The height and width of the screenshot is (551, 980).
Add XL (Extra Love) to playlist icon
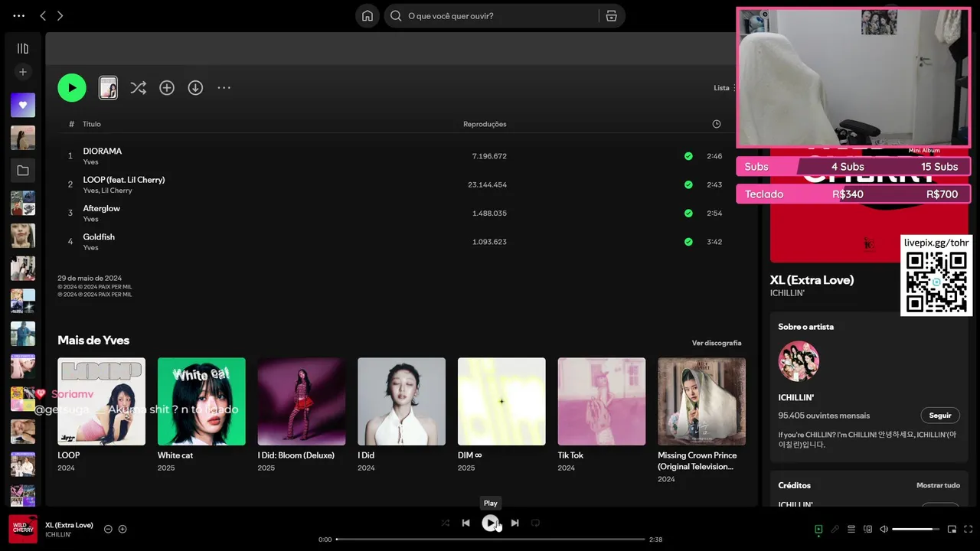(122, 529)
